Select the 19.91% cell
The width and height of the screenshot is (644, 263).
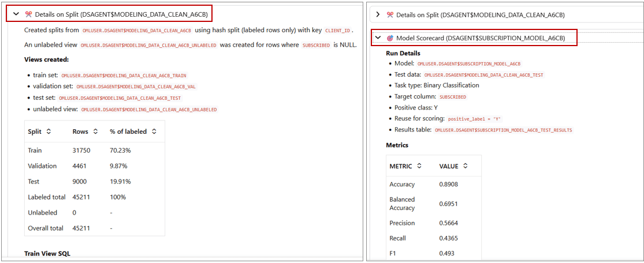120,181
